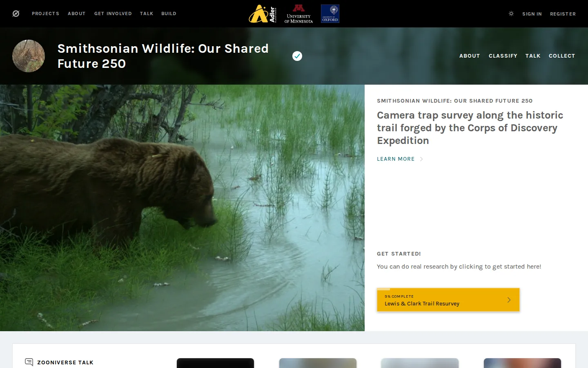Click the Zooniverse Talk speech bubble icon

click(x=29, y=362)
